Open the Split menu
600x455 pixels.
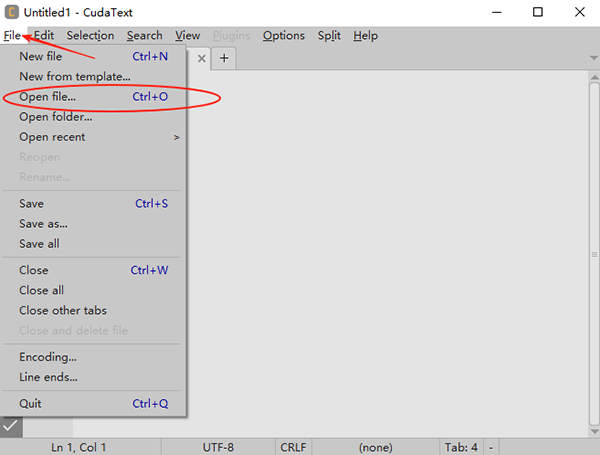click(329, 36)
